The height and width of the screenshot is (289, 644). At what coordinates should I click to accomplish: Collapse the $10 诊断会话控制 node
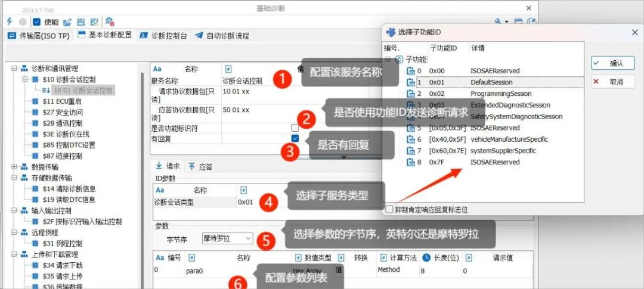[25, 80]
